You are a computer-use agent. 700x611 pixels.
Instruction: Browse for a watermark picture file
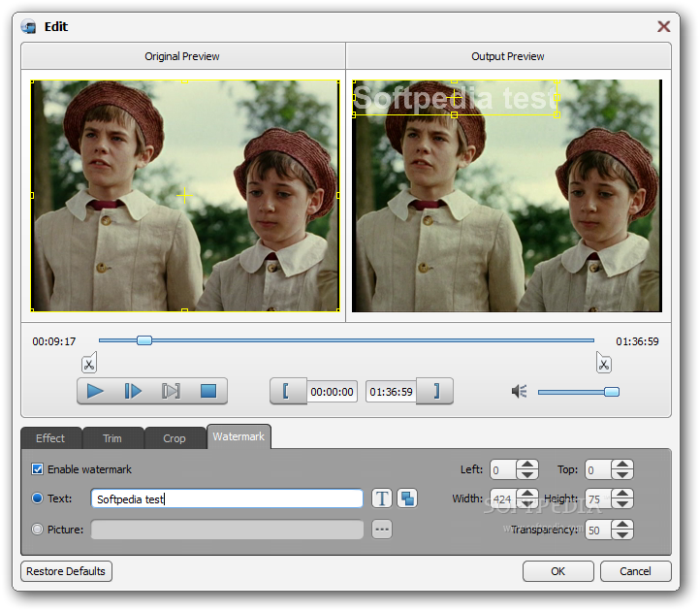tap(382, 530)
